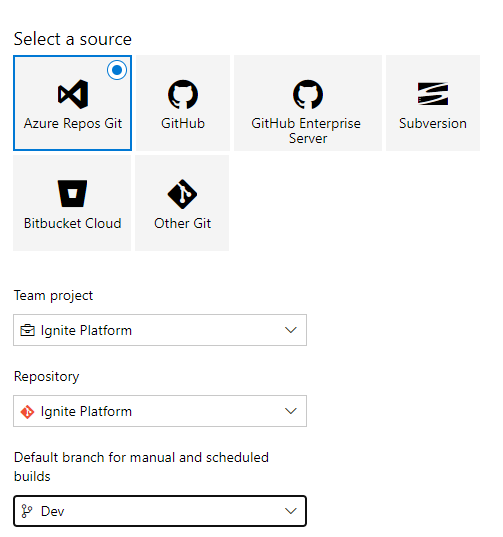Click the Ignite Platform team project field
The image size is (503, 537).
point(160,330)
